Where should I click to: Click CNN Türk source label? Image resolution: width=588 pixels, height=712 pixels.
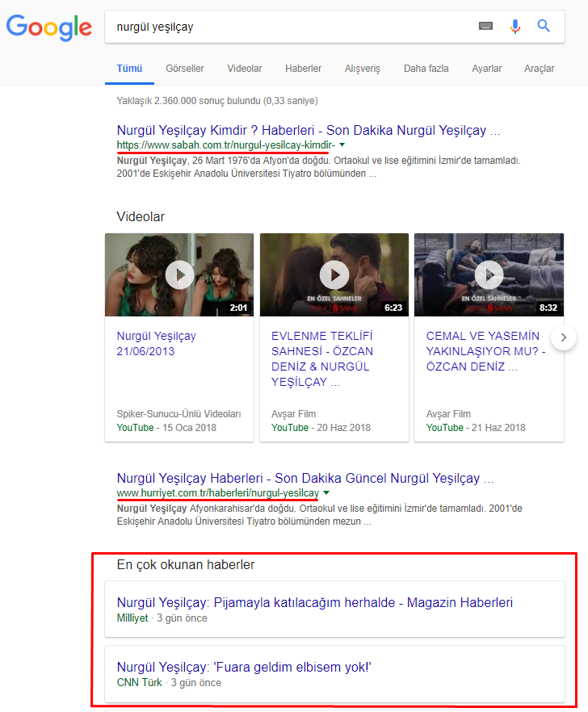click(x=139, y=682)
